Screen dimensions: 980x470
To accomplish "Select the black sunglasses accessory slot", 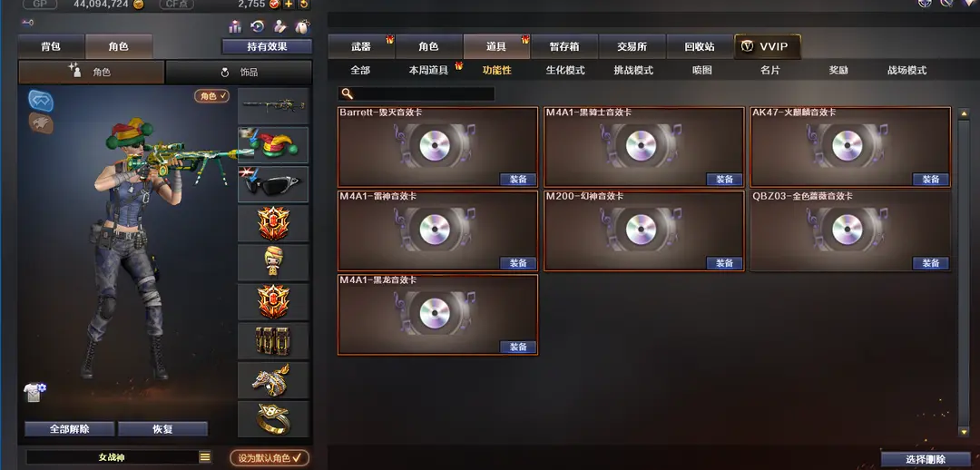I will pyautogui.click(x=274, y=184).
